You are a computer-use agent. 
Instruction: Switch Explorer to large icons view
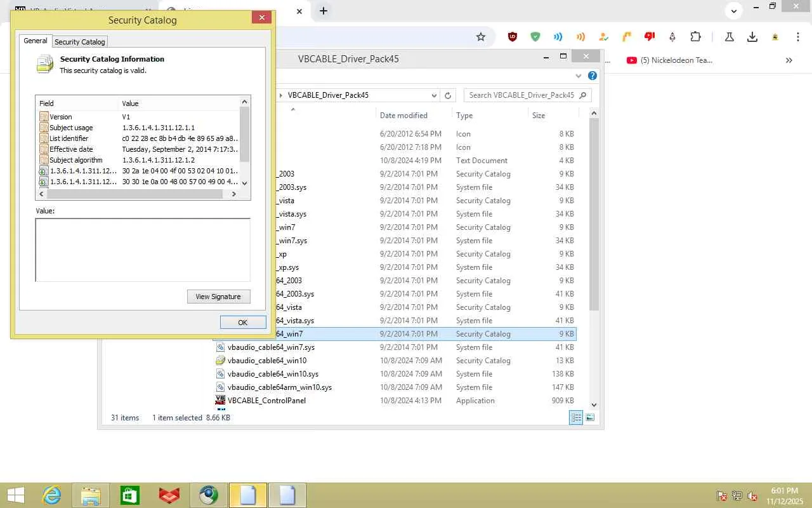590,417
